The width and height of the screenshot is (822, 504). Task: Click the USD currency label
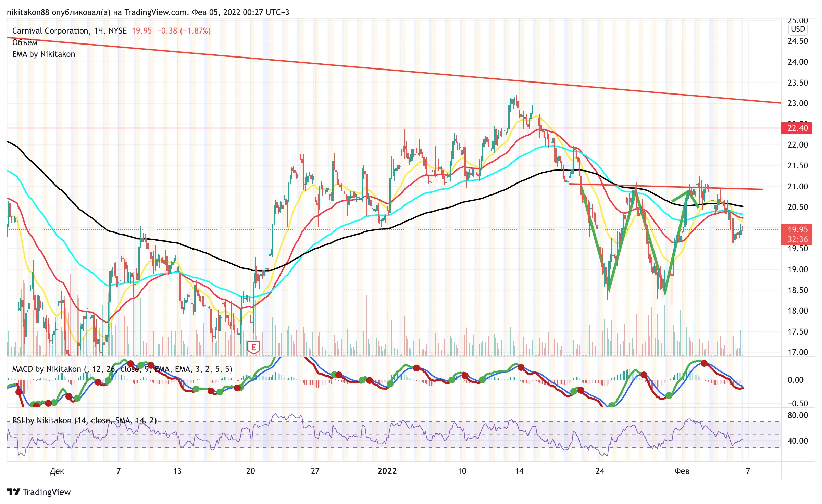pyautogui.click(x=798, y=29)
